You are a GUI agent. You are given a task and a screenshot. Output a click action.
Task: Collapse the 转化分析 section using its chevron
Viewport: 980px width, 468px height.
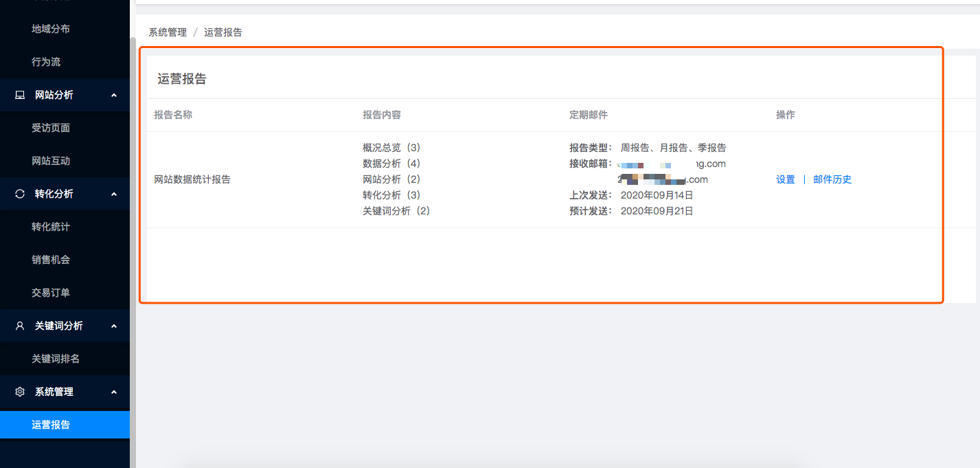tap(114, 194)
